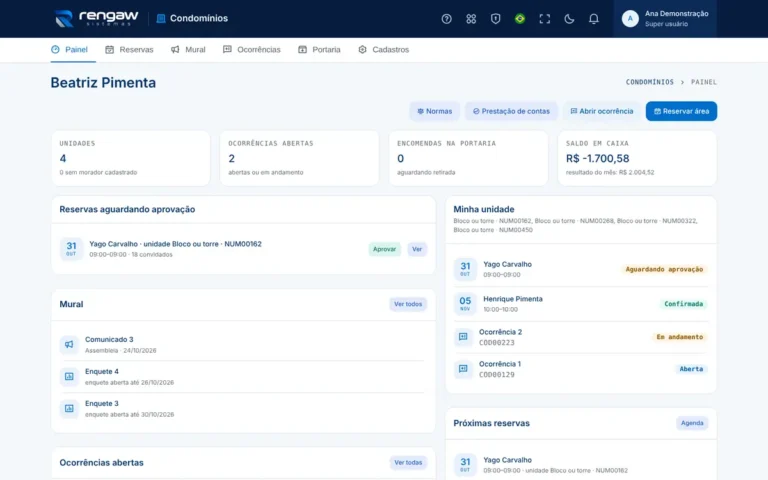Click the Enquete 3 poll icon

pos(69,408)
